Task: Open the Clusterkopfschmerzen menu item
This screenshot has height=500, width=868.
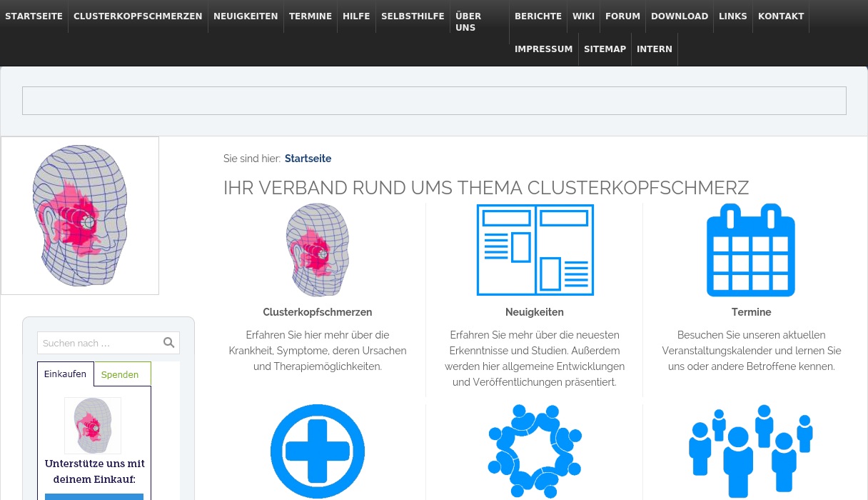Action: pyautogui.click(x=138, y=16)
